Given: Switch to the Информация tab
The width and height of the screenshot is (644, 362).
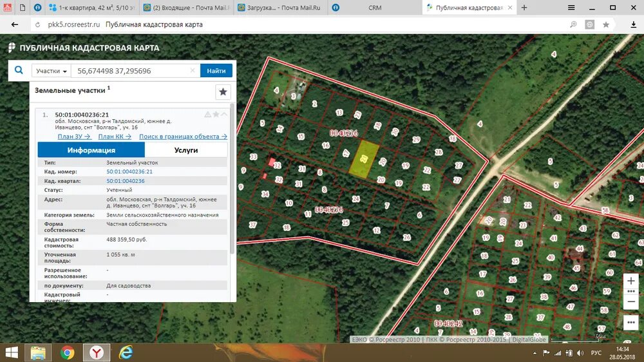Looking at the screenshot, I should coord(91,150).
